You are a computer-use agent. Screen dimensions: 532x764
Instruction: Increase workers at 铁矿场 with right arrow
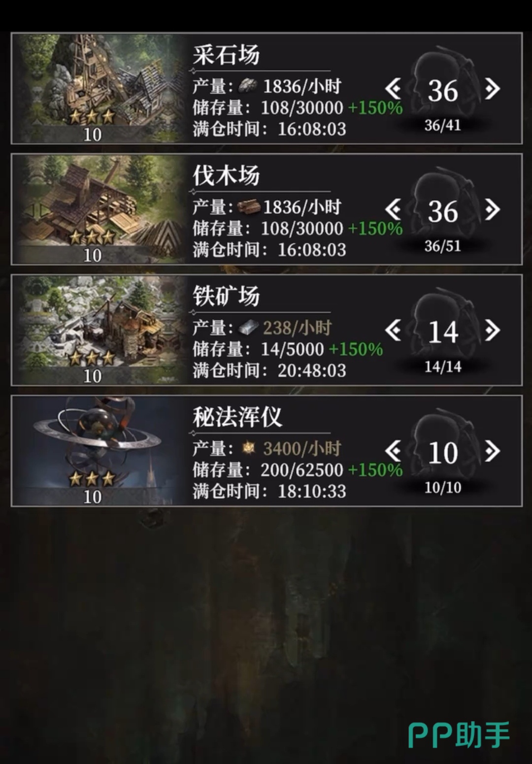point(492,331)
